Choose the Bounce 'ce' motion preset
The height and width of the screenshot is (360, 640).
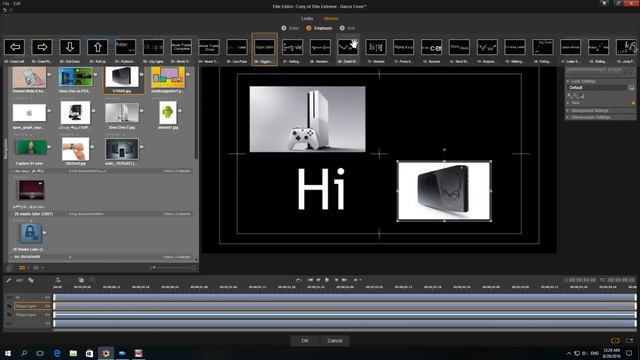click(431, 47)
